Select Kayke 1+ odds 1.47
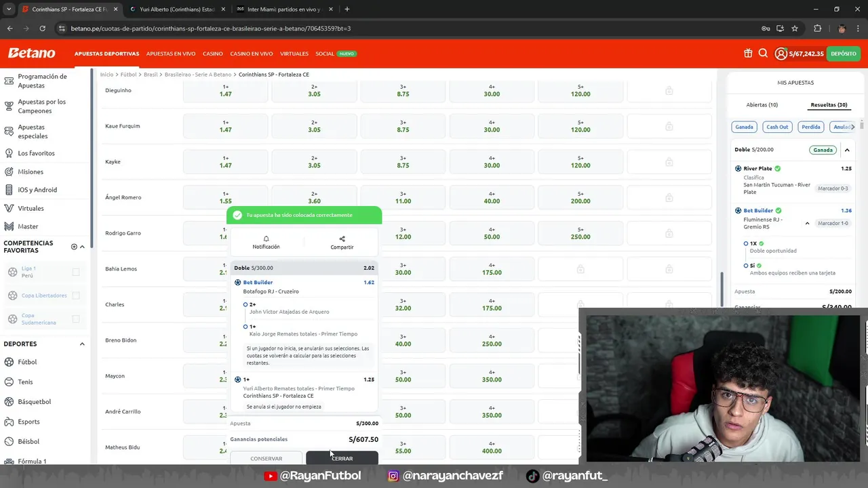Viewport: 868px width, 488px height. click(x=225, y=162)
